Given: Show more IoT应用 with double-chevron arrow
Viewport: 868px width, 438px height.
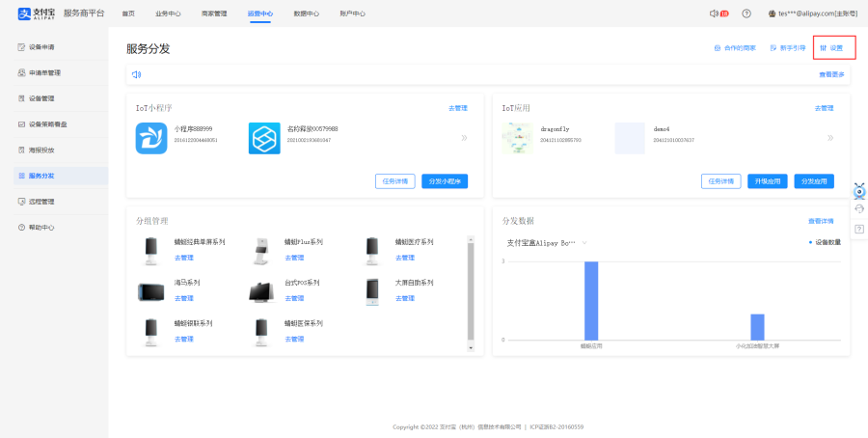Looking at the screenshot, I should point(830,138).
